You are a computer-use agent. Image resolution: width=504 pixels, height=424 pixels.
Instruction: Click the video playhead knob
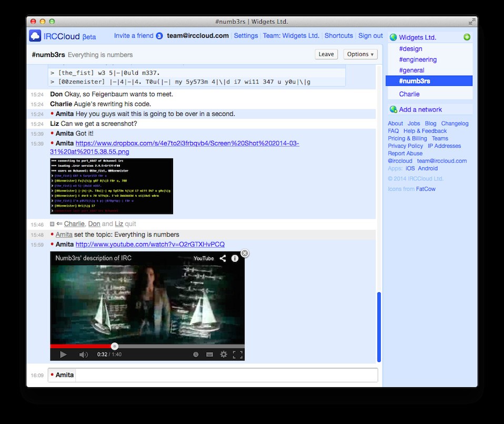[x=115, y=346]
